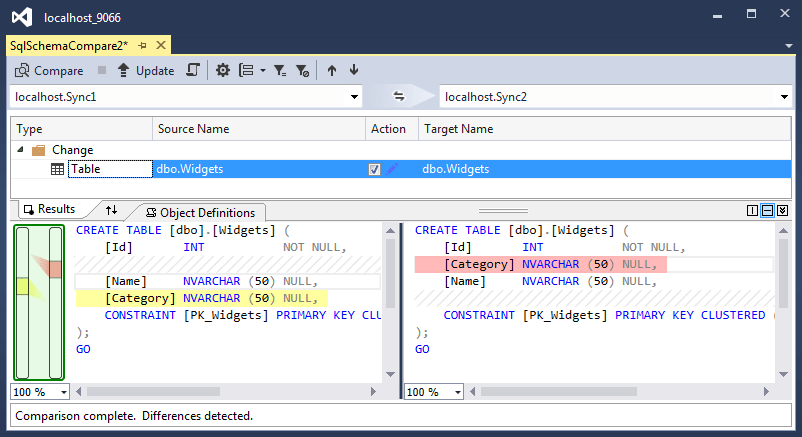
Task: Open schema compare Options gear icon
Action: 222,70
